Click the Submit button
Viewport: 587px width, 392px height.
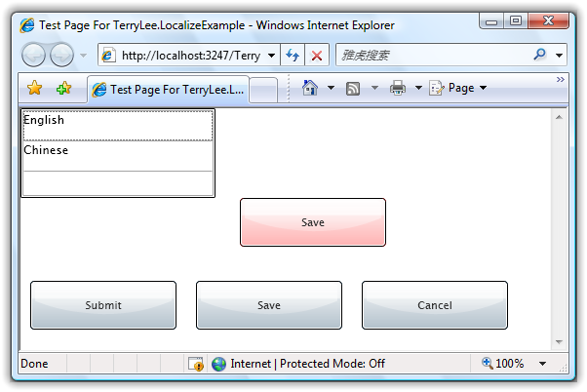click(103, 305)
